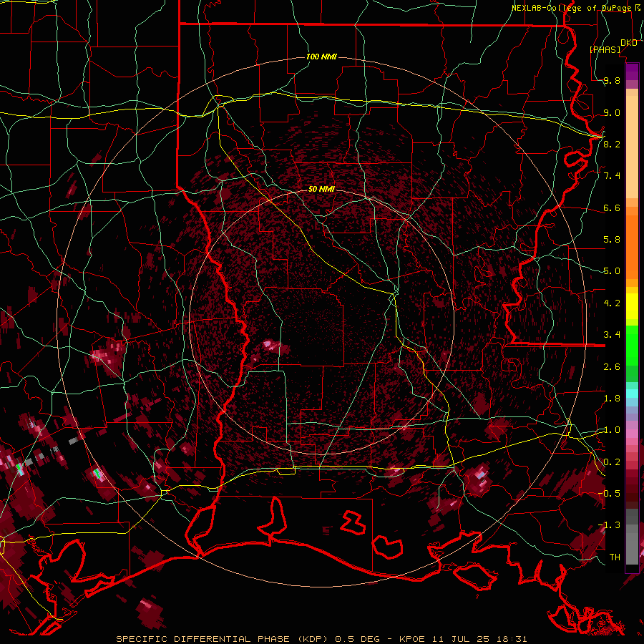Click the [PHAS] label above the color scale
The width and height of the screenshot is (644, 644).
605,49
